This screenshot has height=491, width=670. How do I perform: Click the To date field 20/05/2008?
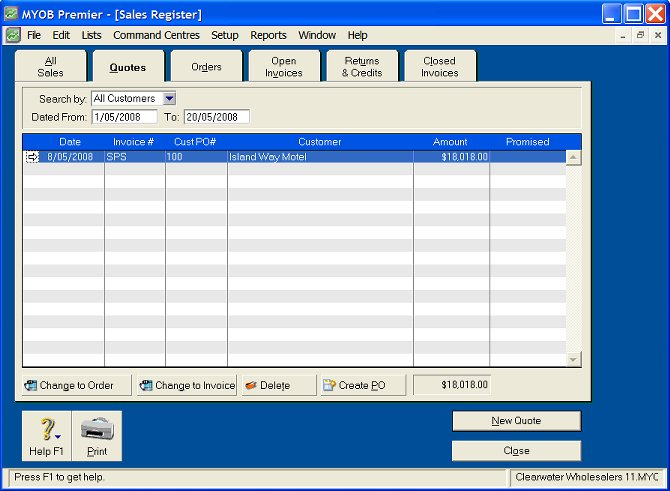(217, 117)
